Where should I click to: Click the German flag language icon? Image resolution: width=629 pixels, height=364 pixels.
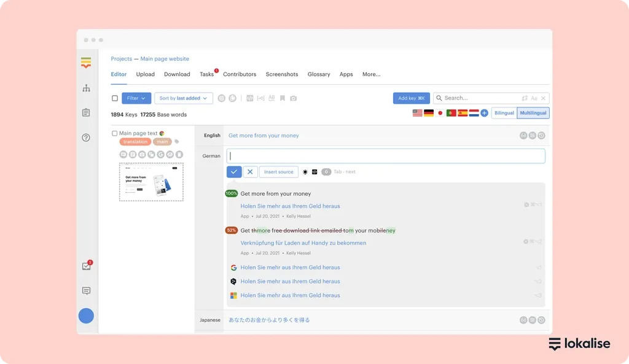click(x=429, y=113)
